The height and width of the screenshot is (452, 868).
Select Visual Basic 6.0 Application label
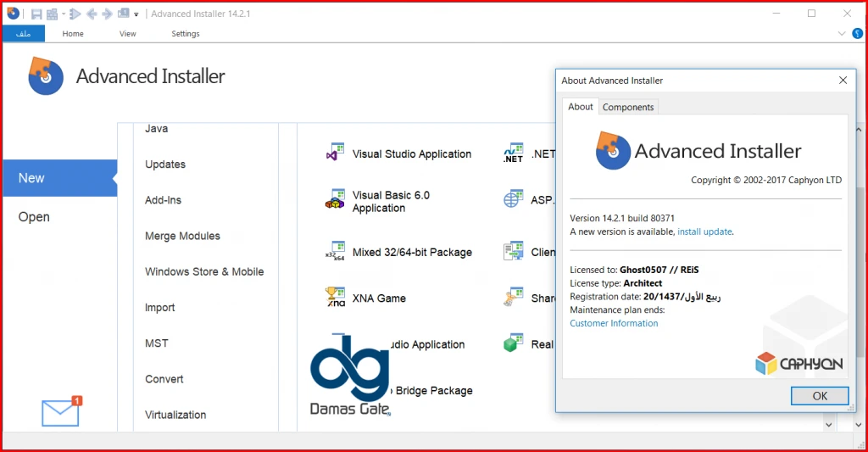tap(391, 202)
